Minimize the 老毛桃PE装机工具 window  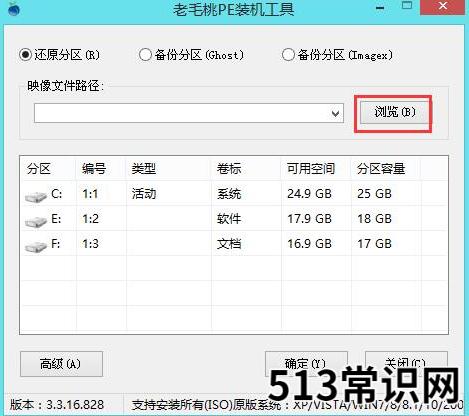[x=380, y=7]
